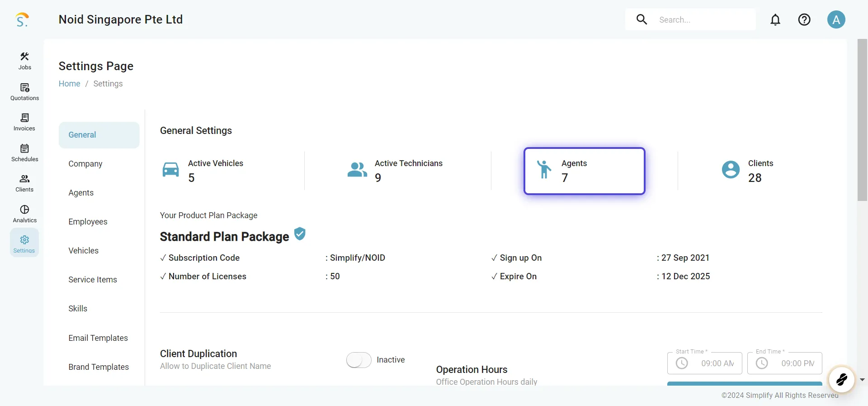The image size is (868, 406).
Task: Click the End Time 09:00 PM field
Action: [x=784, y=363]
